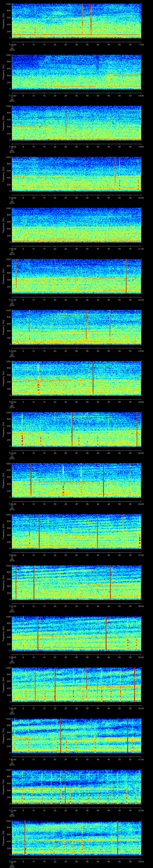The width and height of the screenshot is (153, 868).
Task: Click the spectrogram panel starting at 7:16:00
Action: pos(76,21)
